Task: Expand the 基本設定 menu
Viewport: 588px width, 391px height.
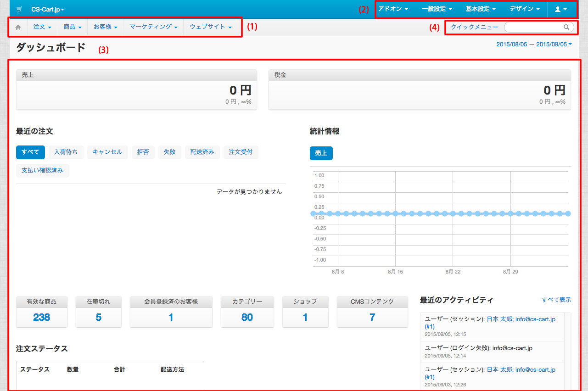Action: click(x=481, y=9)
